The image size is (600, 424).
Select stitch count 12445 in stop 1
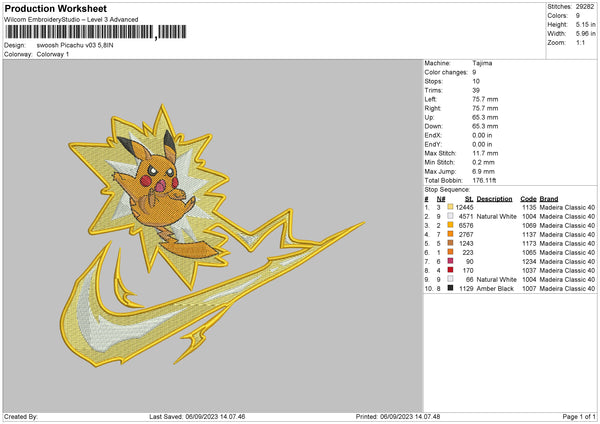tap(464, 207)
